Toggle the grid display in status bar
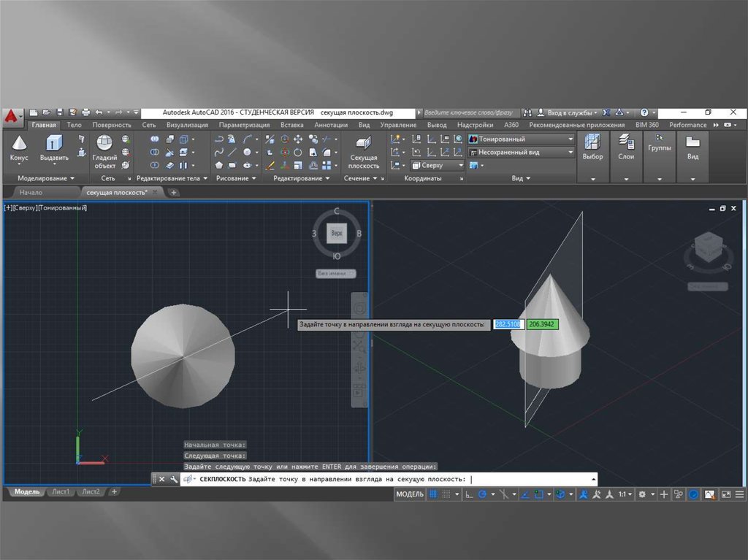Viewport: 748px width, 560px height. pos(433,494)
